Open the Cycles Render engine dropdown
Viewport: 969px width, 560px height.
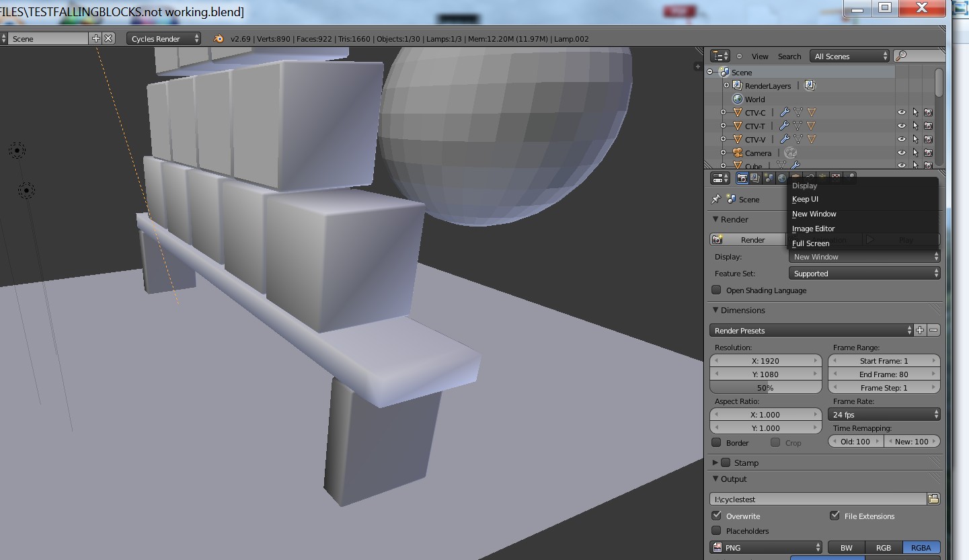163,38
